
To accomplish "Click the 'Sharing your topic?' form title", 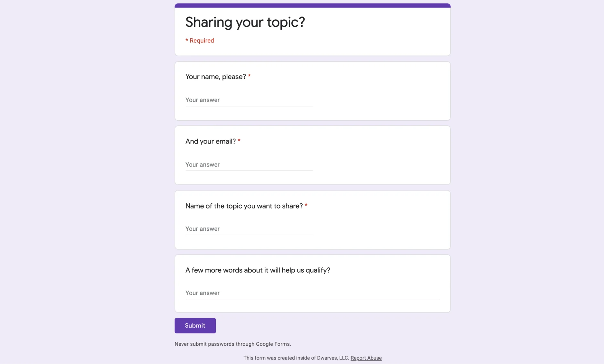I will tap(245, 22).
